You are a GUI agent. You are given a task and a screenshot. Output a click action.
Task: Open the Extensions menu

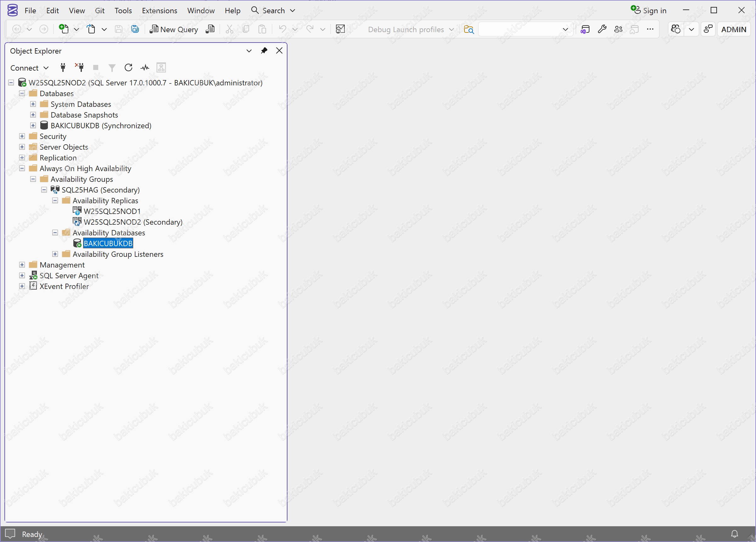(x=159, y=11)
